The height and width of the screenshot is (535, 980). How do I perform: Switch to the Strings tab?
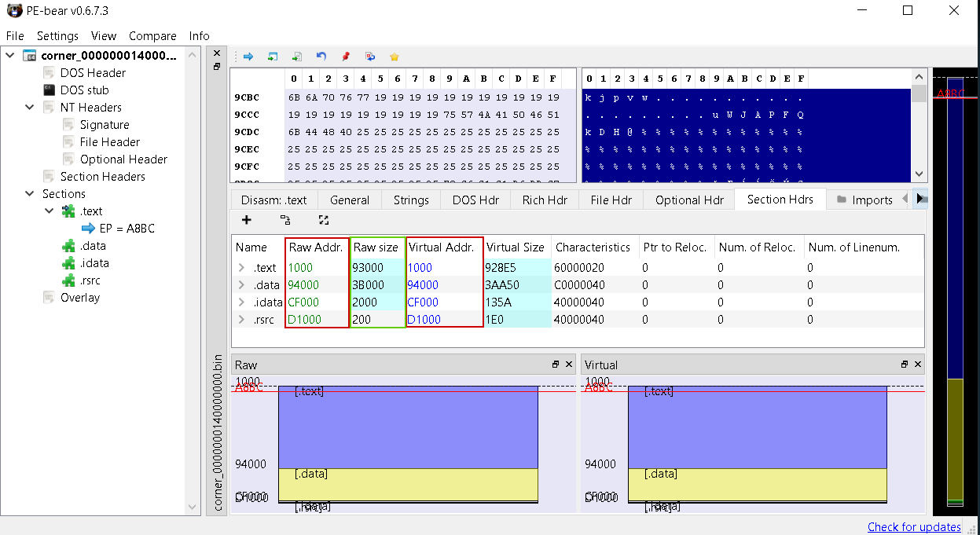[411, 200]
